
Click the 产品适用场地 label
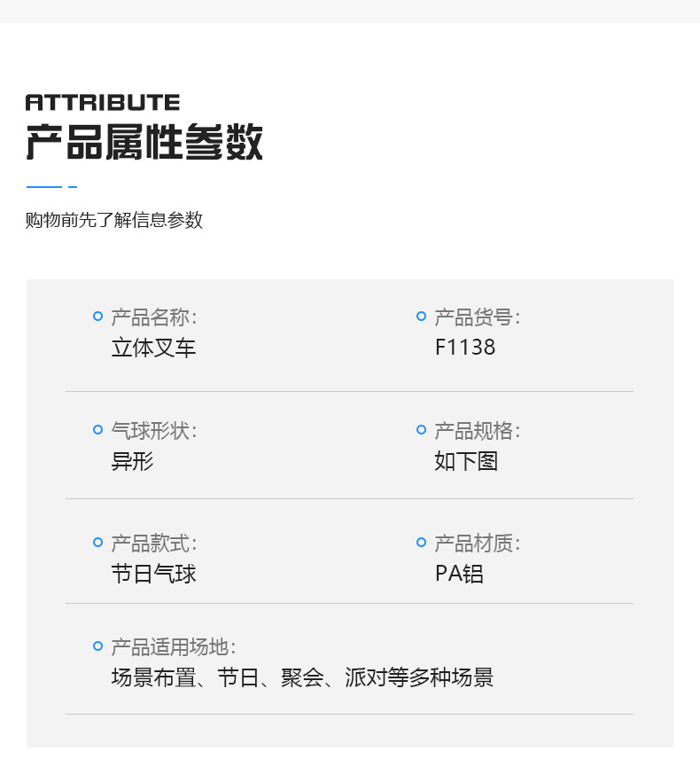click(x=173, y=647)
